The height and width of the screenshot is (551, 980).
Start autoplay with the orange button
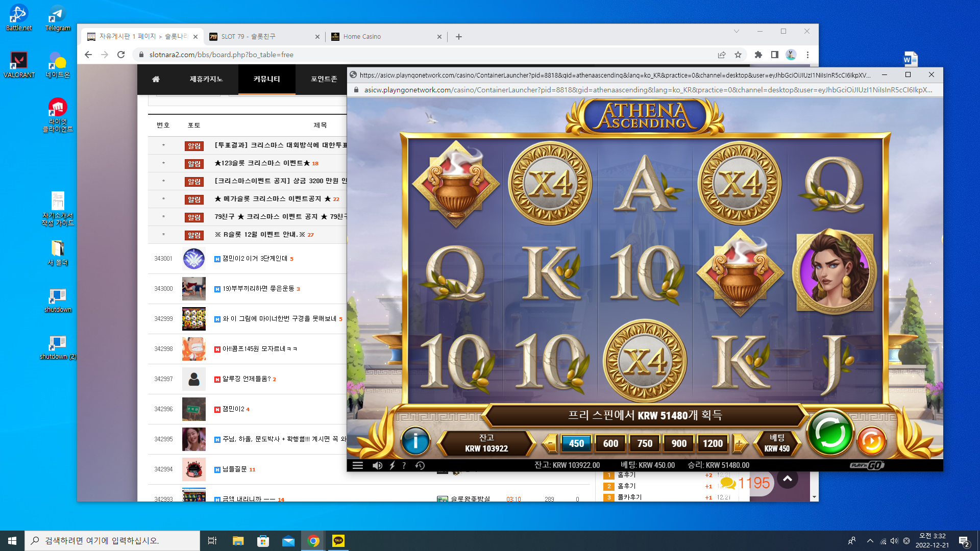[871, 441]
